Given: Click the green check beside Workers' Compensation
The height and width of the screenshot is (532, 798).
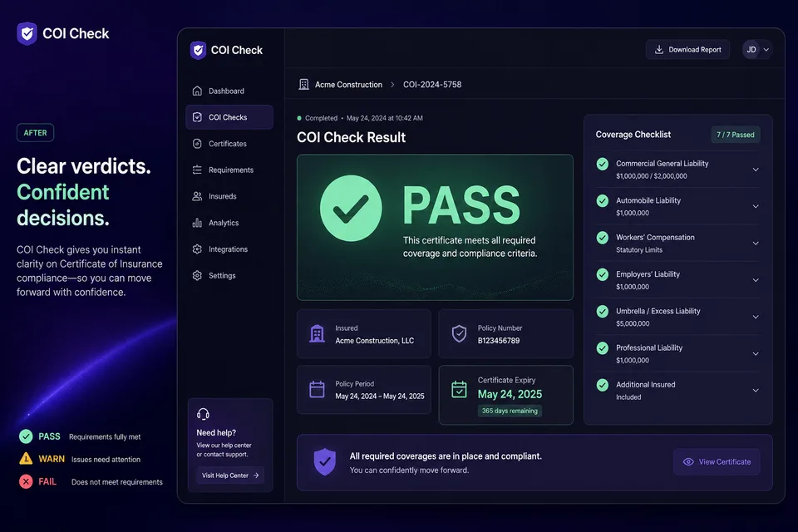Looking at the screenshot, I should 603,238.
